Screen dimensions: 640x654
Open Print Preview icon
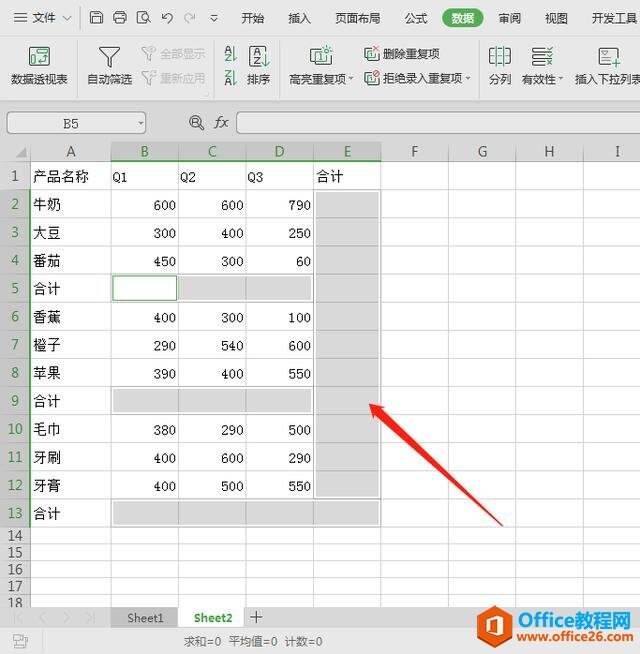(x=144, y=18)
